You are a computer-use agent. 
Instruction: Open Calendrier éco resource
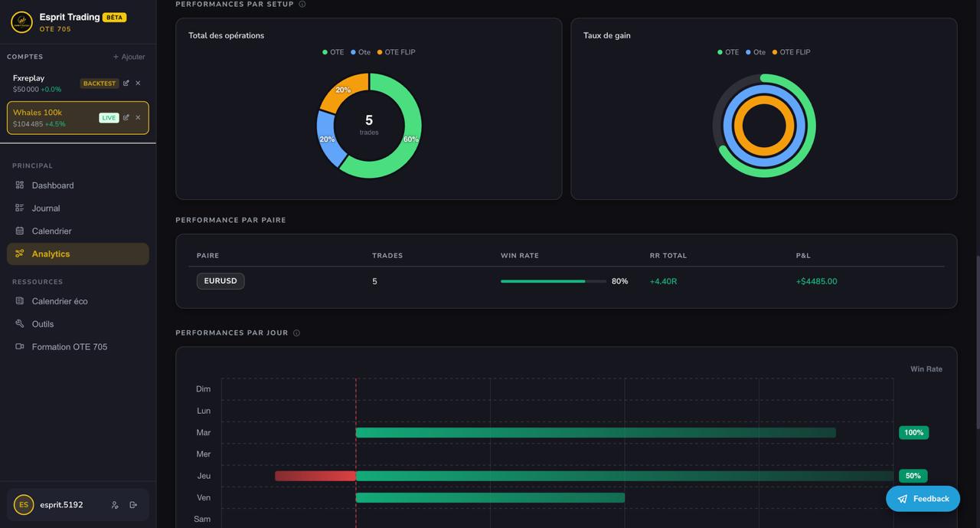(x=78, y=301)
